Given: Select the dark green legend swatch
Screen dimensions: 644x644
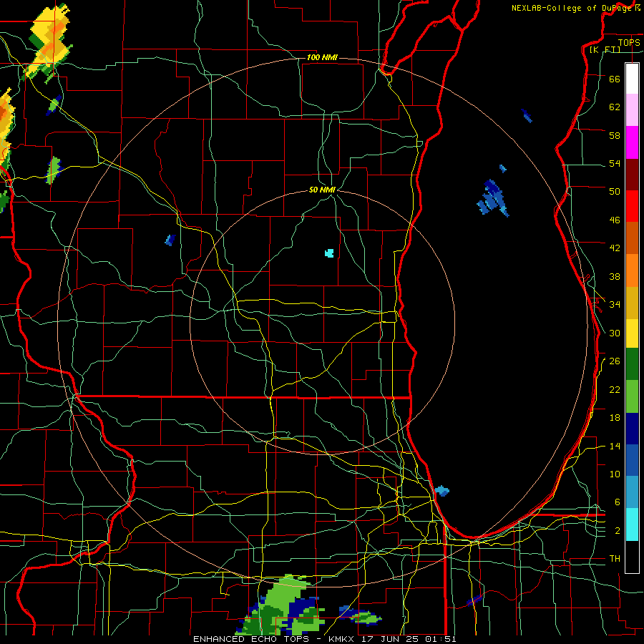Looking at the screenshot, I should (632, 364).
